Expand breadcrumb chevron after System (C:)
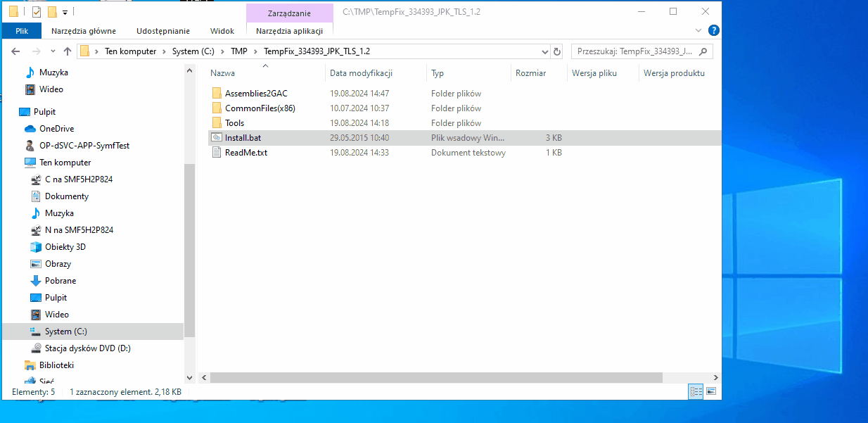The image size is (868, 423). pos(223,51)
